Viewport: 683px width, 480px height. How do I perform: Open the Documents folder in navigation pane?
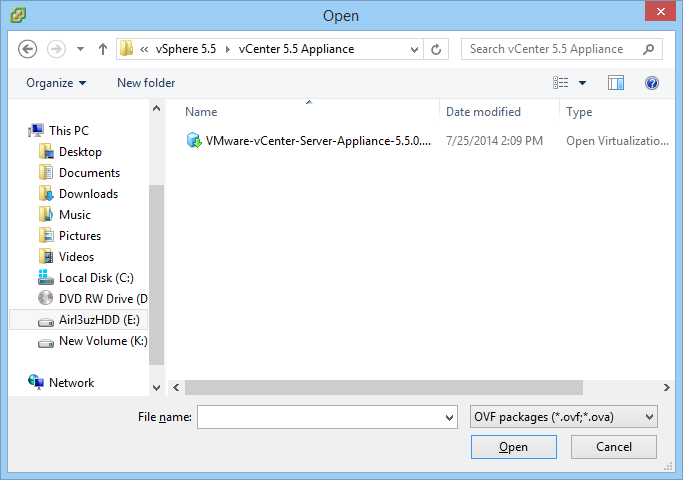pos(89,172)
